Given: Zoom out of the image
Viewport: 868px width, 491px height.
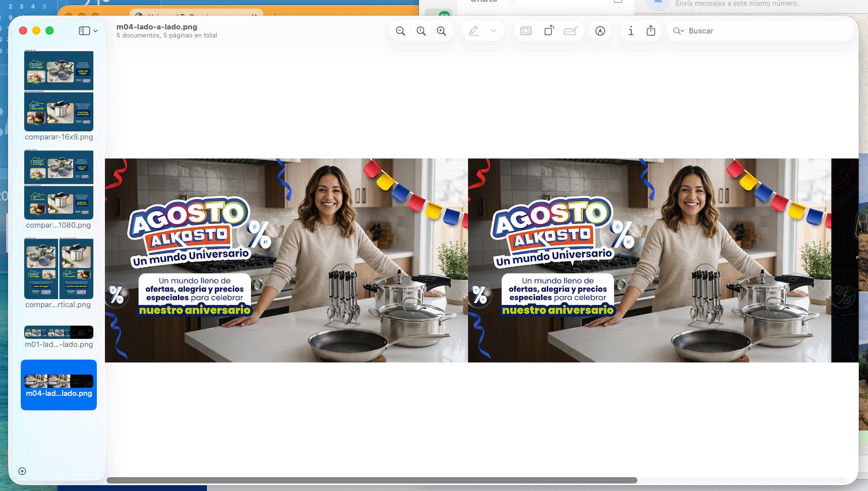Looking at the screenshot, I should pyautogui.click(x=401, y=31).
